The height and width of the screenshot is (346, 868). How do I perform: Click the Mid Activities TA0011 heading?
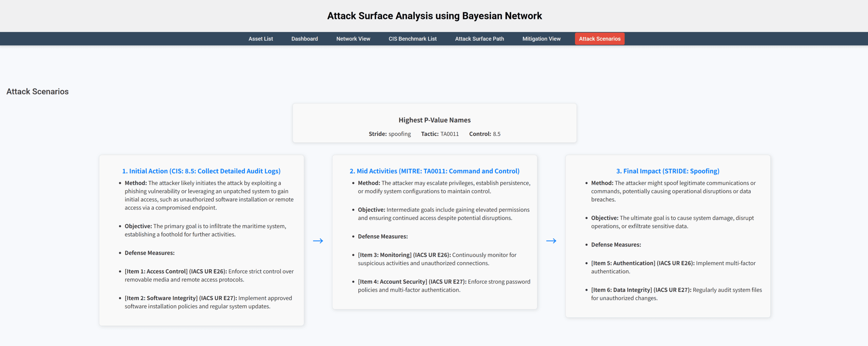[434, 171]
